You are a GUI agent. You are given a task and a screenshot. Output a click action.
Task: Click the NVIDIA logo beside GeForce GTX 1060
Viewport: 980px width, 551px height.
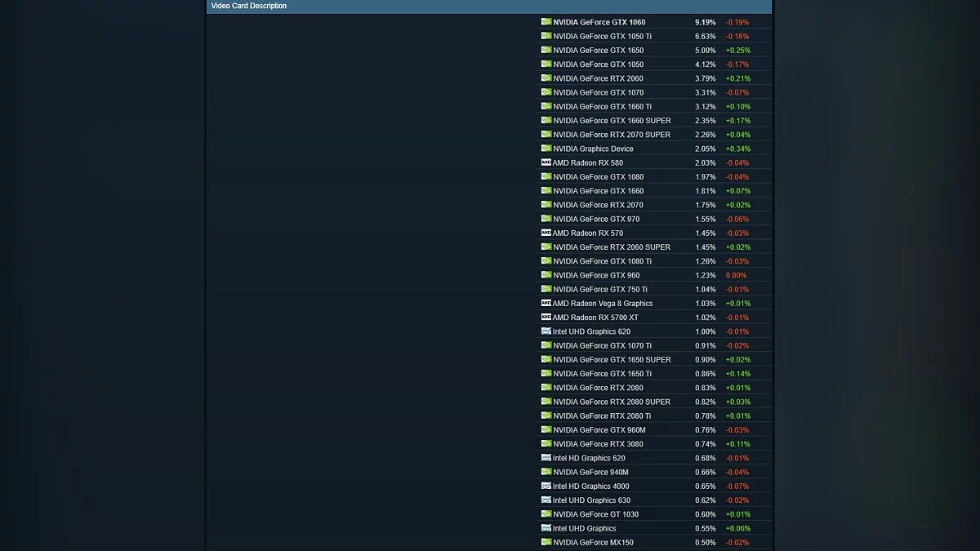[546, 22]
